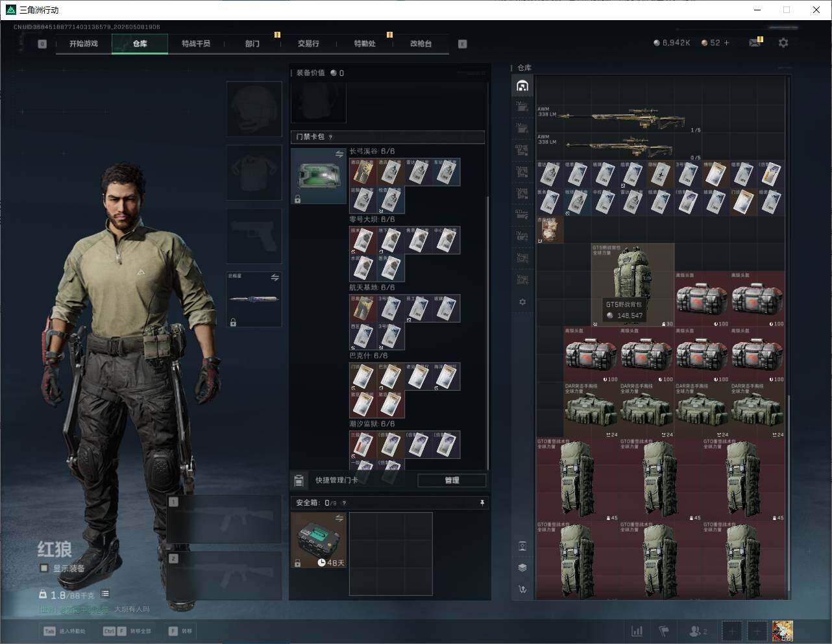Click the E next tab icon
The image size is (832, 644).
point(463,44)
